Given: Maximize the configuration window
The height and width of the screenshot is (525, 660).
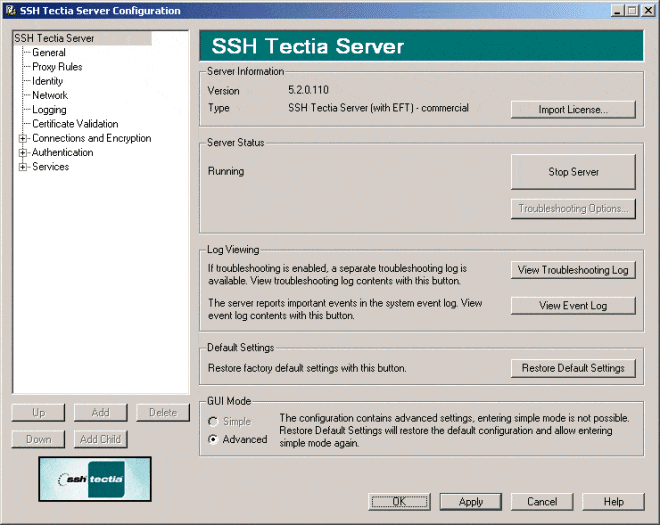Looking at the screenshot, I should 632,11.
